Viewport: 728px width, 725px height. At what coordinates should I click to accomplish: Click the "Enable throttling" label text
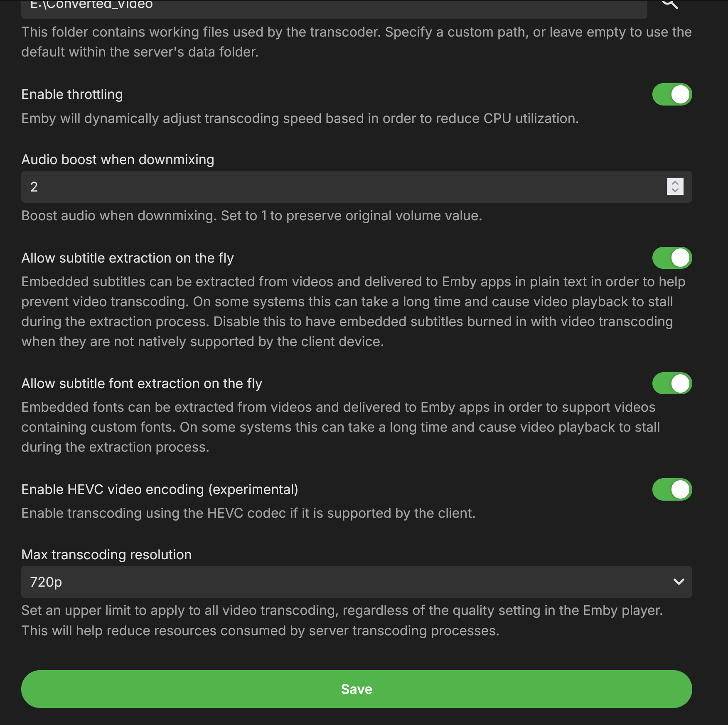point(72,95)
